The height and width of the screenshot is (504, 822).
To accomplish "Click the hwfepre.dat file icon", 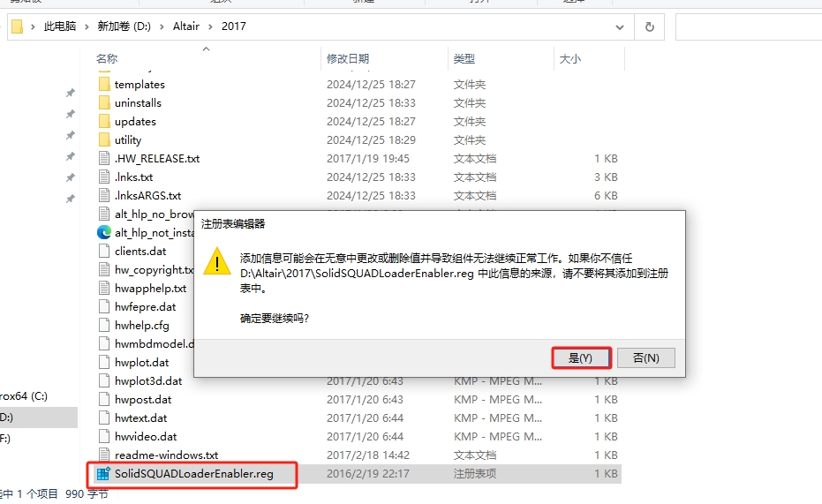I will [x=104, y=306].
